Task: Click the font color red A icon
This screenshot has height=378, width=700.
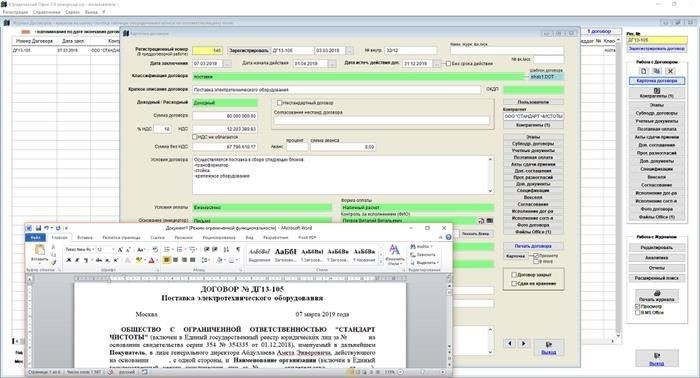Action: 152,260
